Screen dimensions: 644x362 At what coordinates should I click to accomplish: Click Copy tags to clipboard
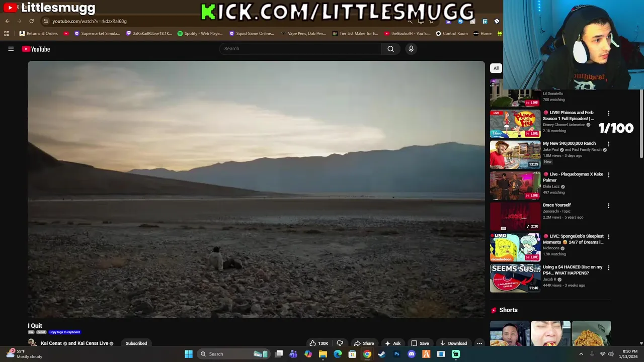coord(64,332)
